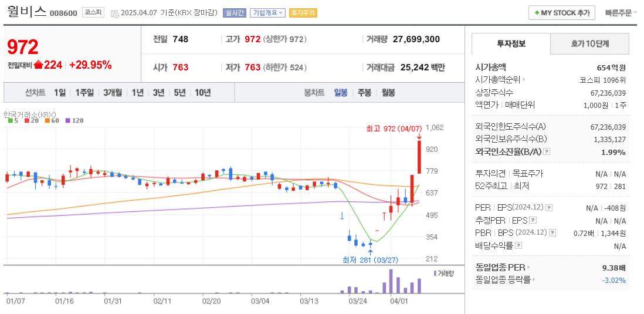
Task: Click the orange 60-day moving average legend
Action: pyautogui.click(x=52, y=121)
